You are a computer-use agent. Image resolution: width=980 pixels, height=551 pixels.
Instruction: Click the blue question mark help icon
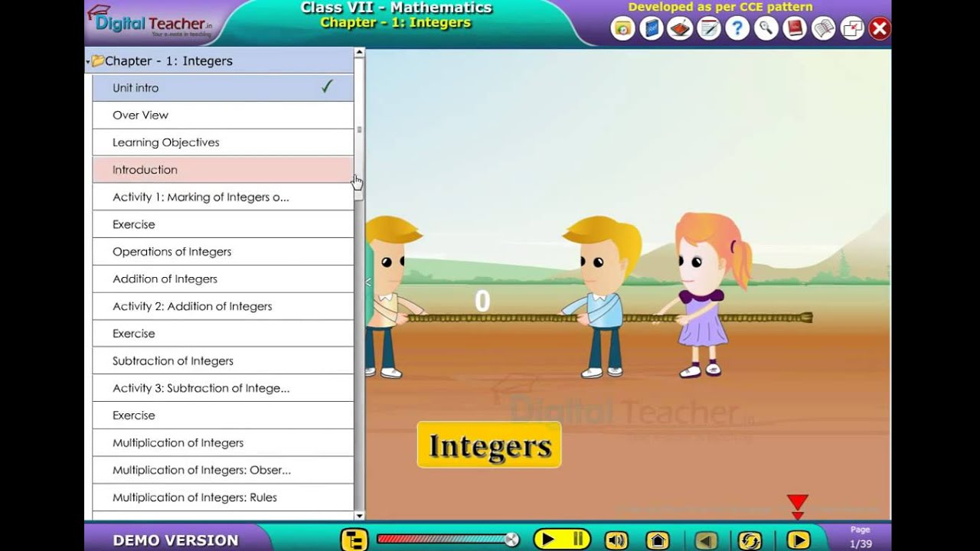[x=737, y=29]
